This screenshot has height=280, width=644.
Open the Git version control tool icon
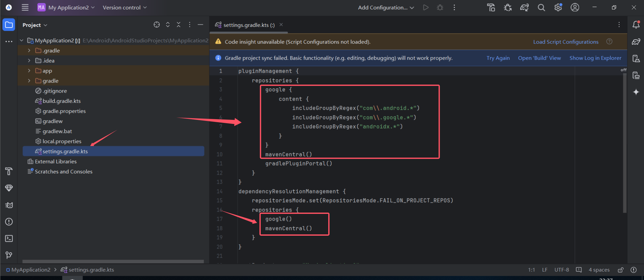(9, 255)
